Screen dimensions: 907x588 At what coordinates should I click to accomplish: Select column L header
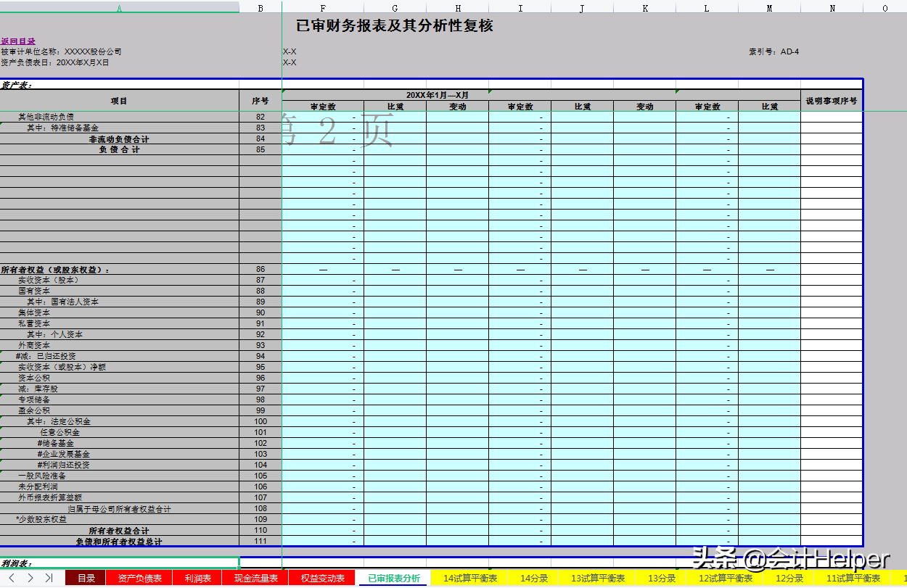707,7
